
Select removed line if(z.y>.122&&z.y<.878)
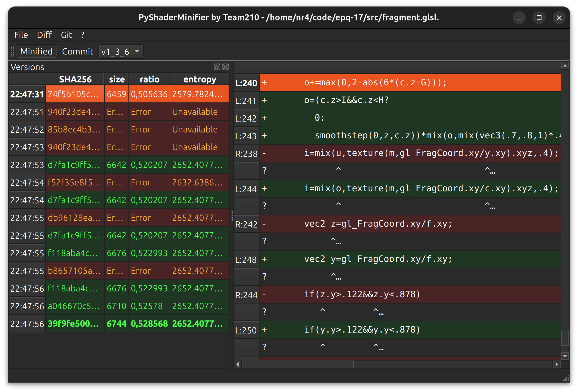410,295
